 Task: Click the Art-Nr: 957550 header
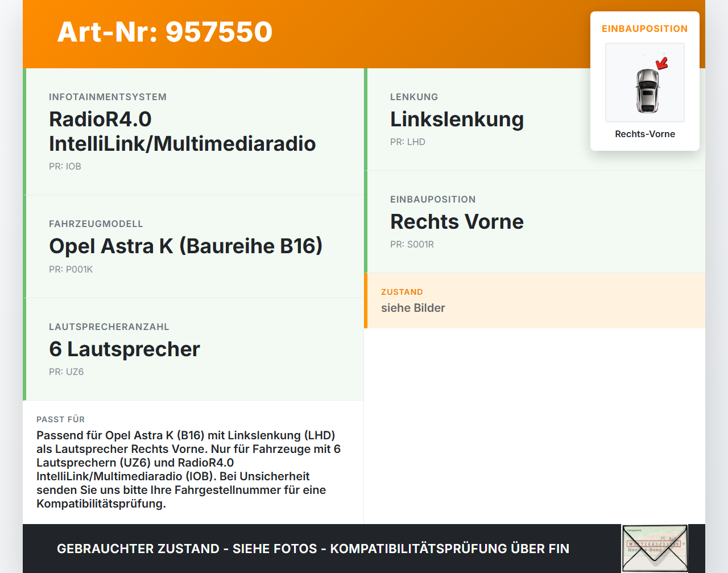coord(164,32)
